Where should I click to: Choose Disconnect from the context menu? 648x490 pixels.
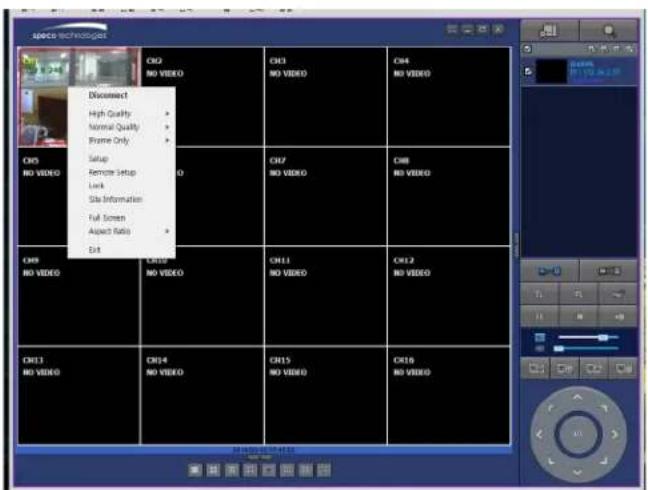click(108, 95)
